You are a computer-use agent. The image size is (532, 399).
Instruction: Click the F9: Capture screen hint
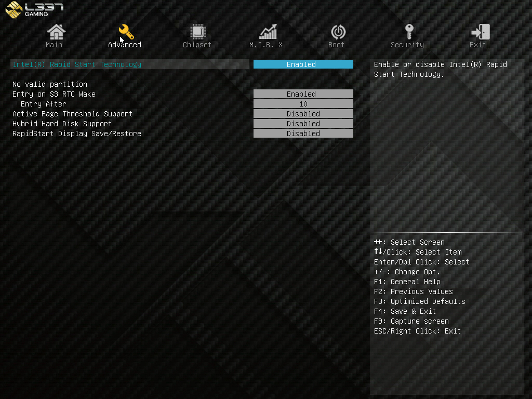411,321
